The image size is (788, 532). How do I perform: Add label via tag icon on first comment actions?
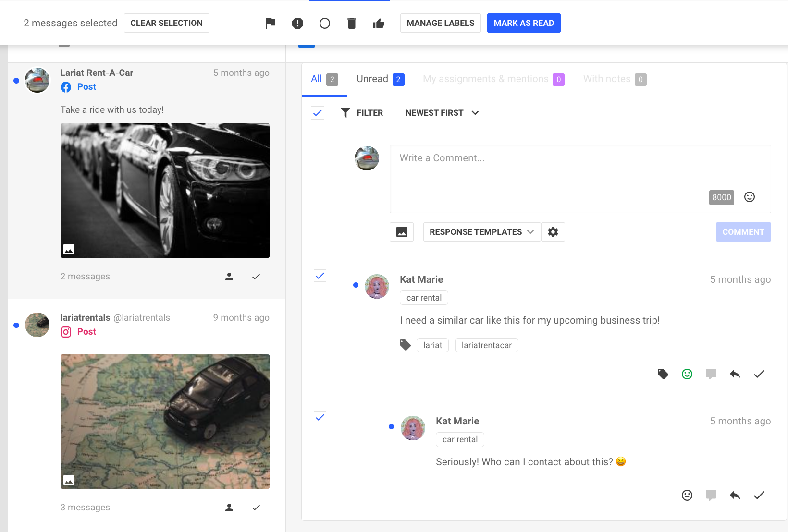663,374
